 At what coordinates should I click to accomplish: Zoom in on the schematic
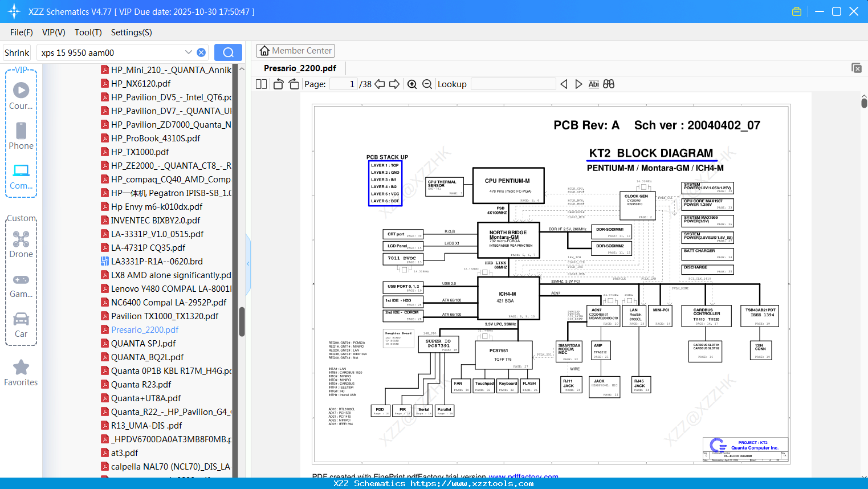tap(412, 84)
